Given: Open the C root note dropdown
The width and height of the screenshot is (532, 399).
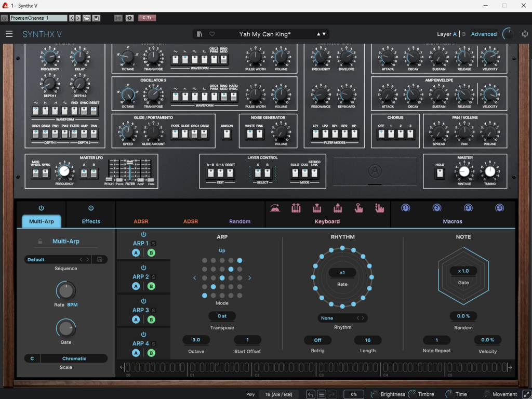Looking at the screenshot, I should (32, 358).
